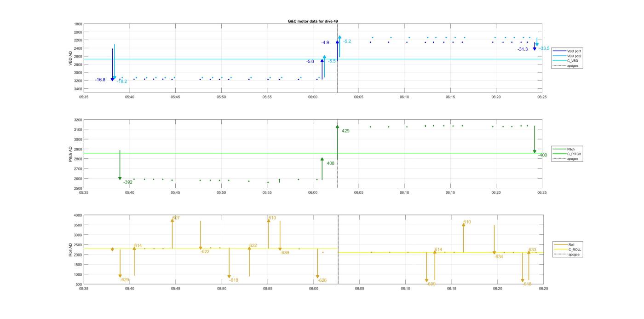The image size is (644, 319).
Task: Select the "Roll" legend entry
Action: 572,244
